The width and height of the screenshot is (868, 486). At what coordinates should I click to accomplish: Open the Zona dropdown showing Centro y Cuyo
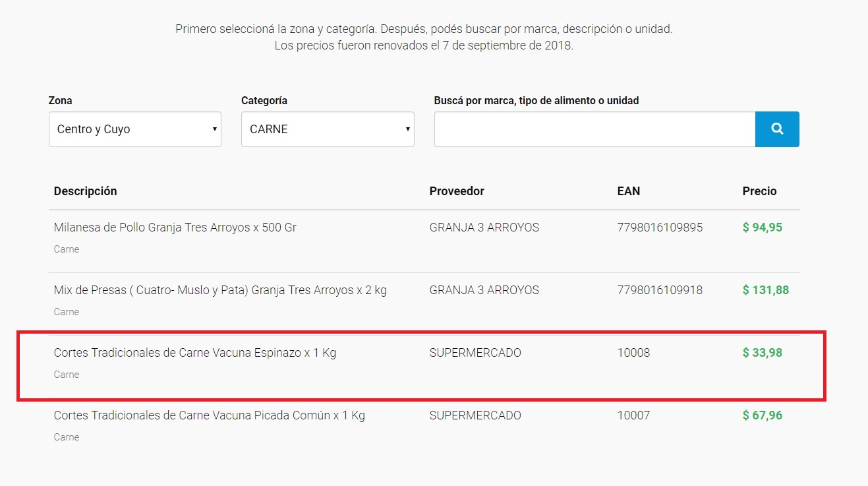(x=135, y=129)
